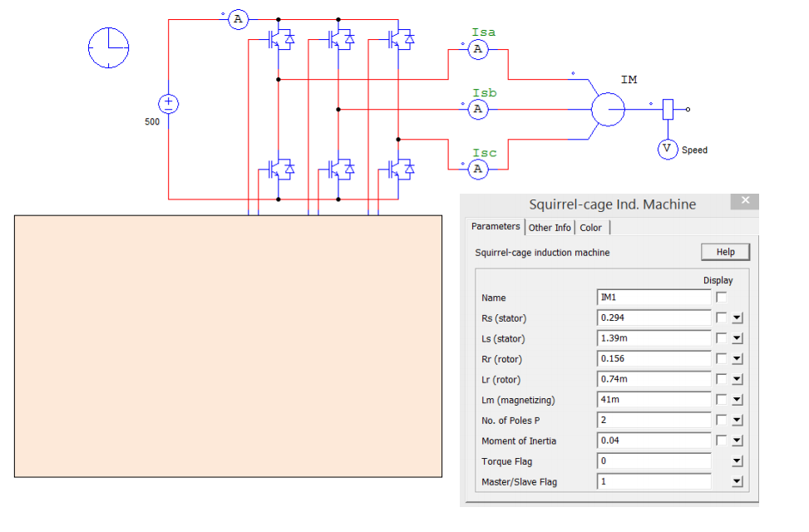This screenshot has height=532, width=809.
Task: Click the Help button
Action: (724, 252)
